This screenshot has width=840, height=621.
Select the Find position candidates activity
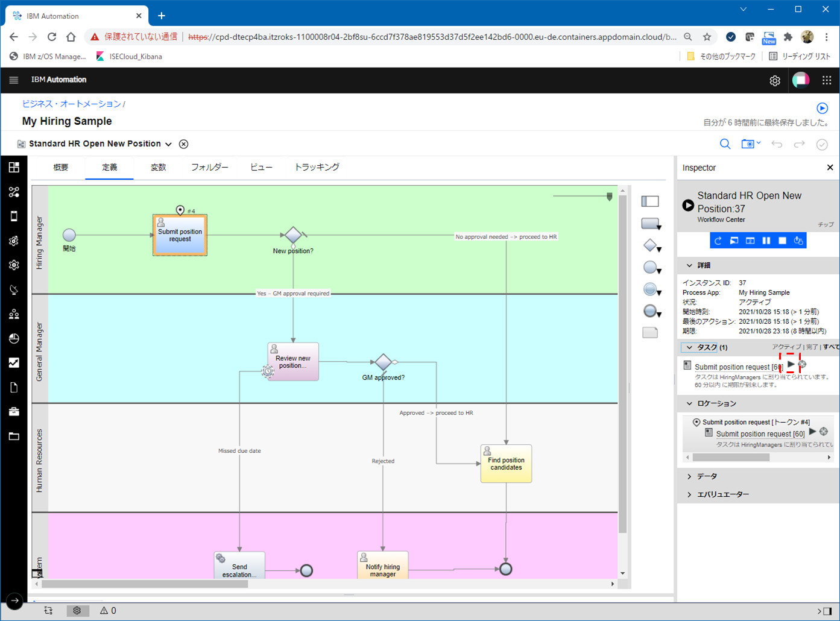[x=506, y=464]
